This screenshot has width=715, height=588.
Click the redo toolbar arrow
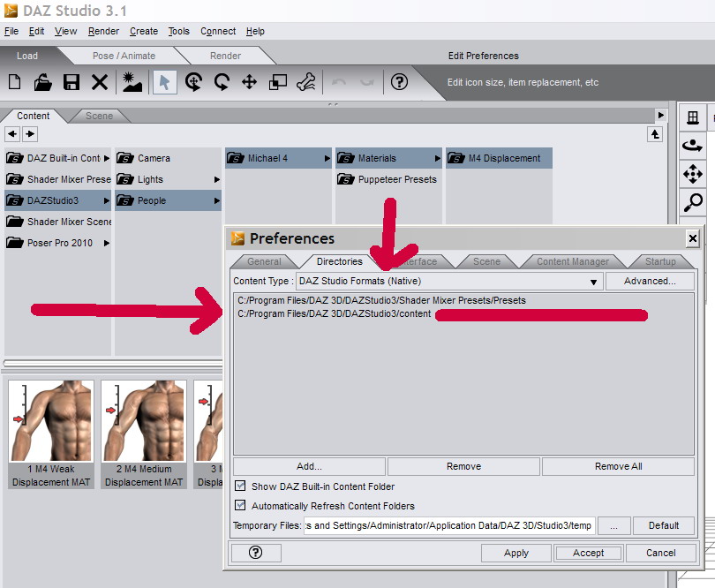pyautogui.click(x=366, y=82)
